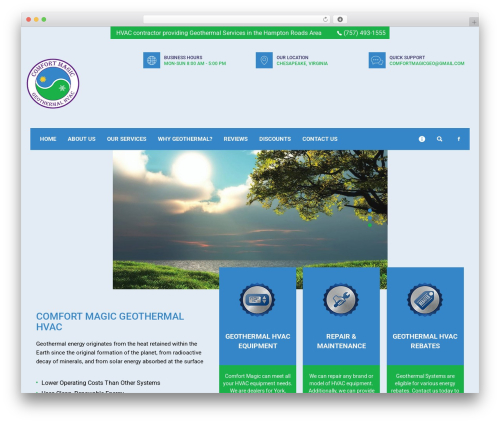
Task: Click the 'Business Hours' label
Action: (x=183, y=57)
